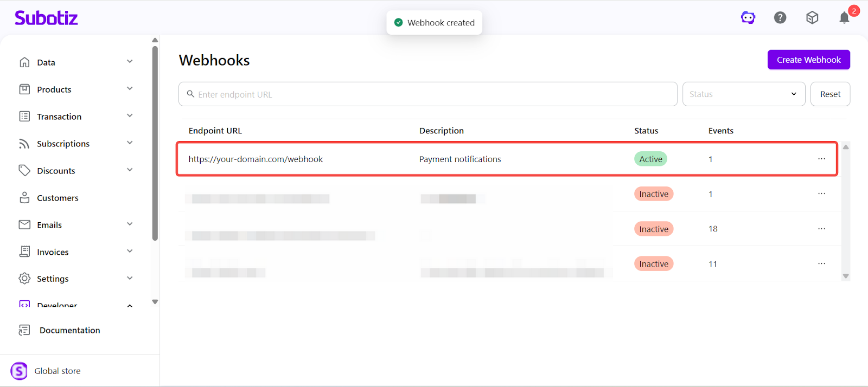Open three-dot menu for Payment notifications webhook
868x387 pixels.
(821, 159)
